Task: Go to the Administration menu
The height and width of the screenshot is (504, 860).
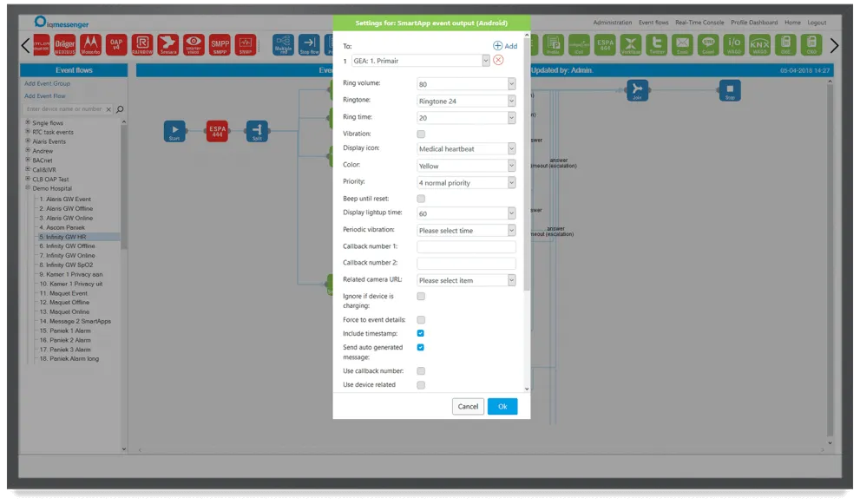Action: point(613,23)
